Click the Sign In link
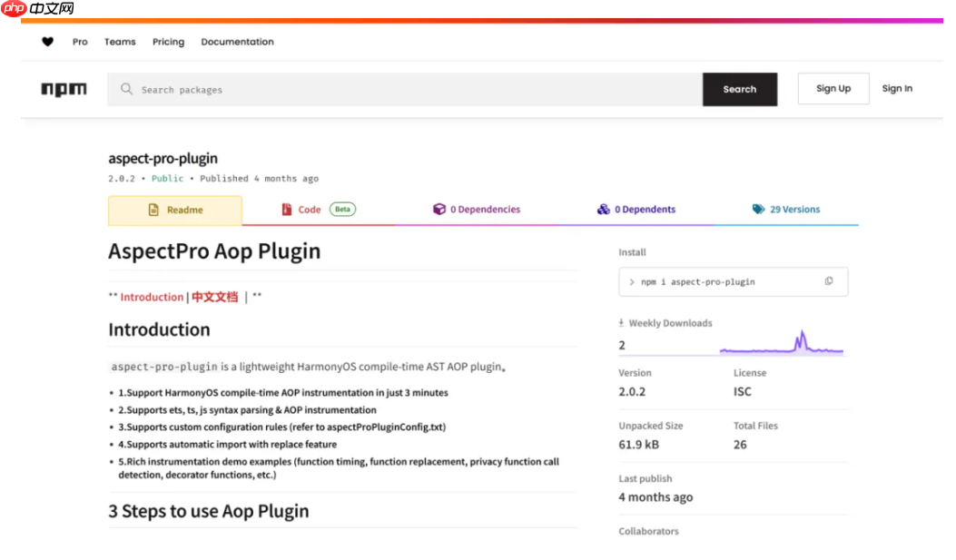The image size is (956, 560). click(897, 89)
